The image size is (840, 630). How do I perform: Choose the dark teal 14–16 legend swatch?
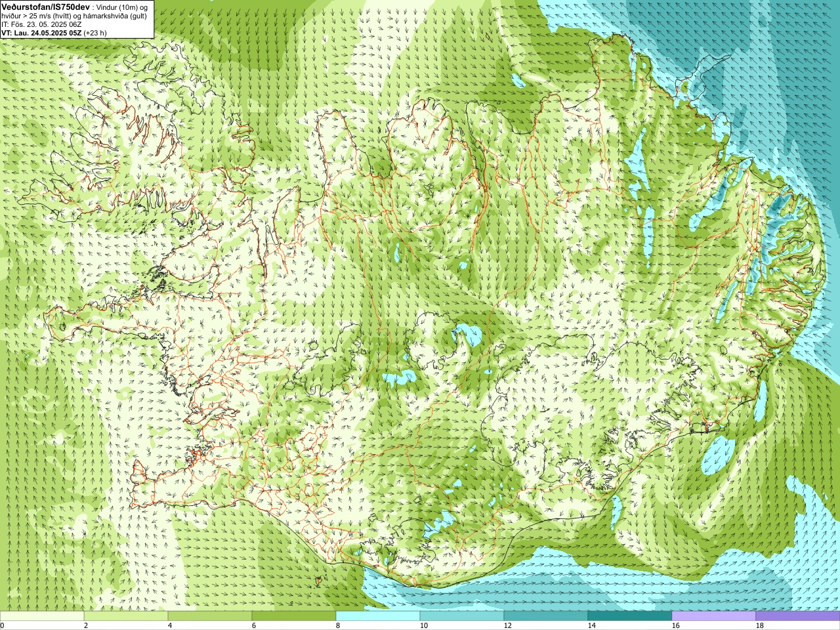pyautogui.click(x=630, y=616)
